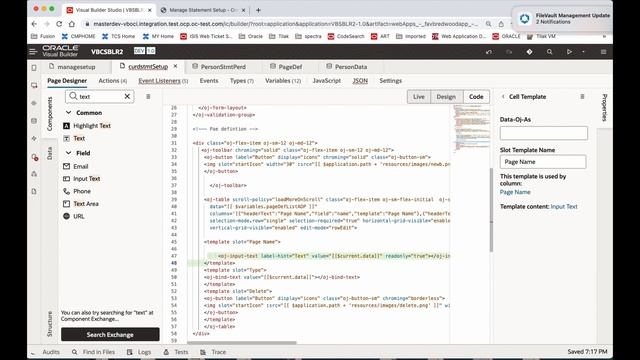Screen dimensions: 640x360
Task: Open the Trace bottom panel
Action: coord(213,352)
